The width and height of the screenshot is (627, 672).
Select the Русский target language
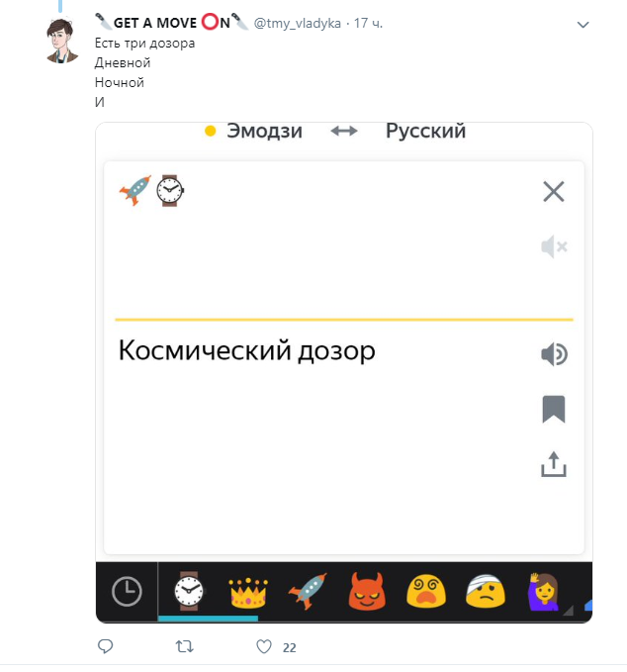425,131
